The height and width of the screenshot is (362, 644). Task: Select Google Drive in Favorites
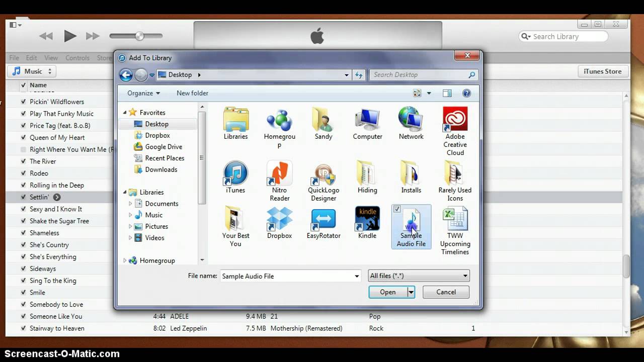tap(164, 147)
